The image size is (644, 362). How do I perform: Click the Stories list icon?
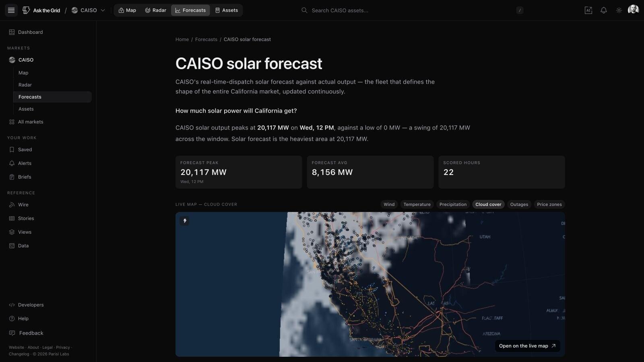coord(12,218)
